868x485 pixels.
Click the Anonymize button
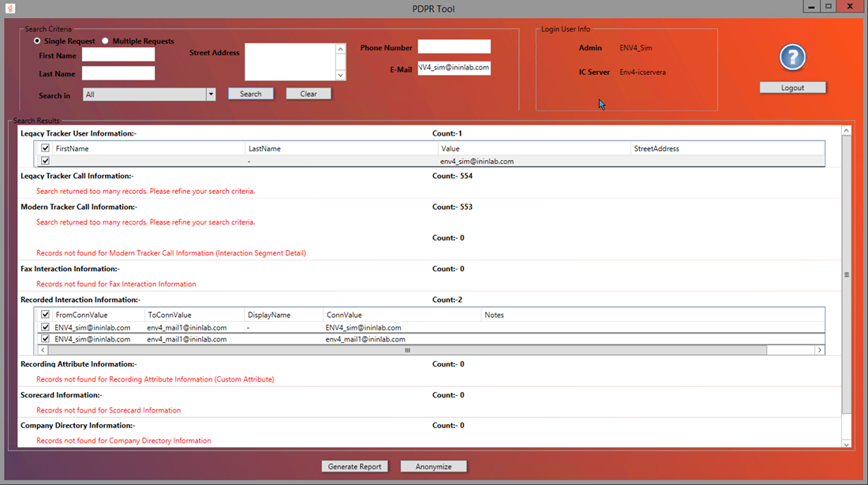[433, 466]
